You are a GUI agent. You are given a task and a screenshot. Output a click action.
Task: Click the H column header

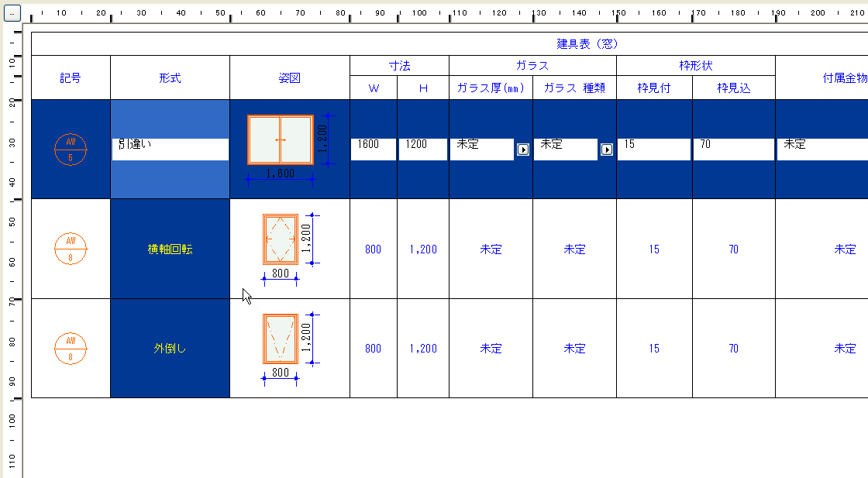click(x=423, y=88)
